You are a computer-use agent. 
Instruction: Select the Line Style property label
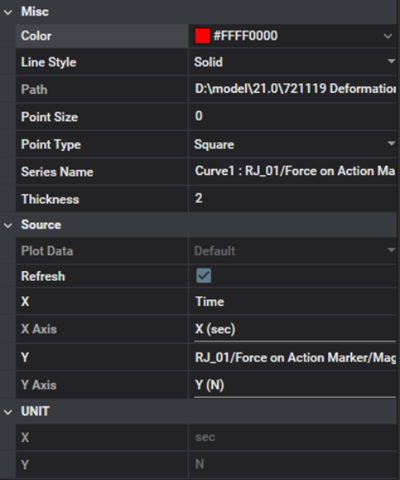click(x=49, y=62)
